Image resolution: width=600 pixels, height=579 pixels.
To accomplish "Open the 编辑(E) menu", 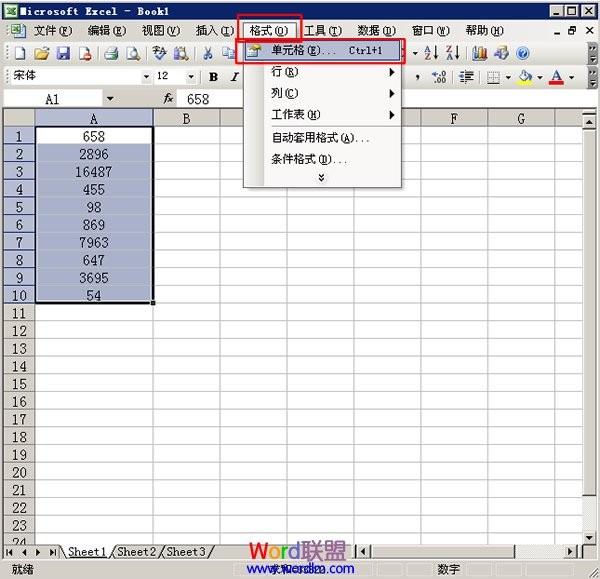I will tap(107, 31).
